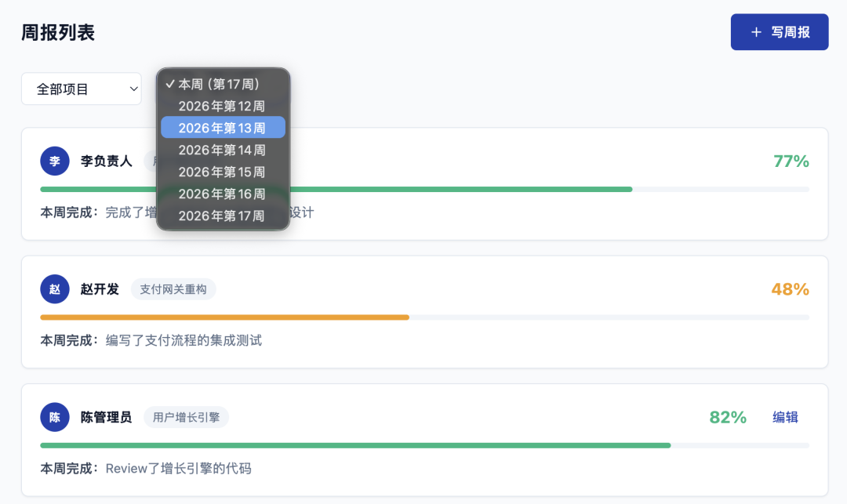Click the green 82% progress bar
The width and height of the screenshot is (847, 504).
pos(355,445)
